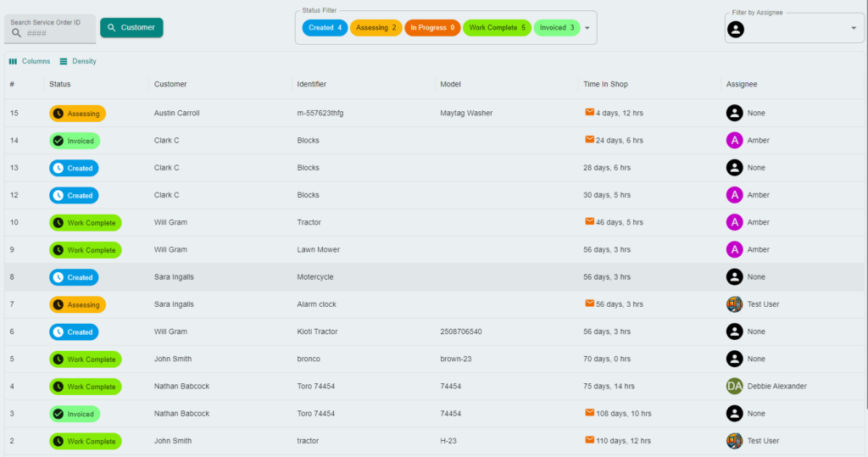Toggle the Created status filter chip

(325, 28)
